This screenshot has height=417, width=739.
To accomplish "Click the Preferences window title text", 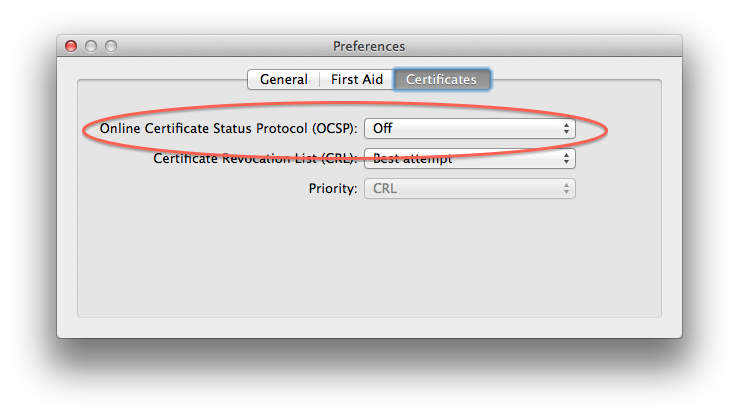I will pos(369,46).
